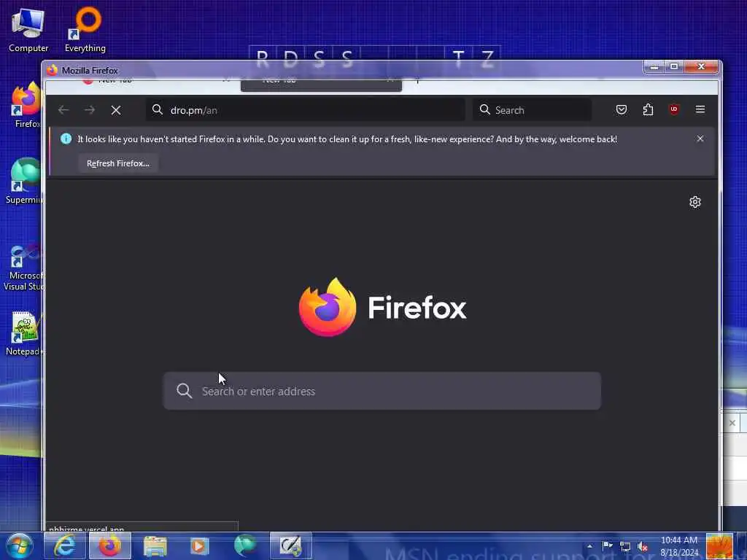The image size is (747, 560).
Task: Open the uBlock Origin shield icon
Action: point(673,109)
